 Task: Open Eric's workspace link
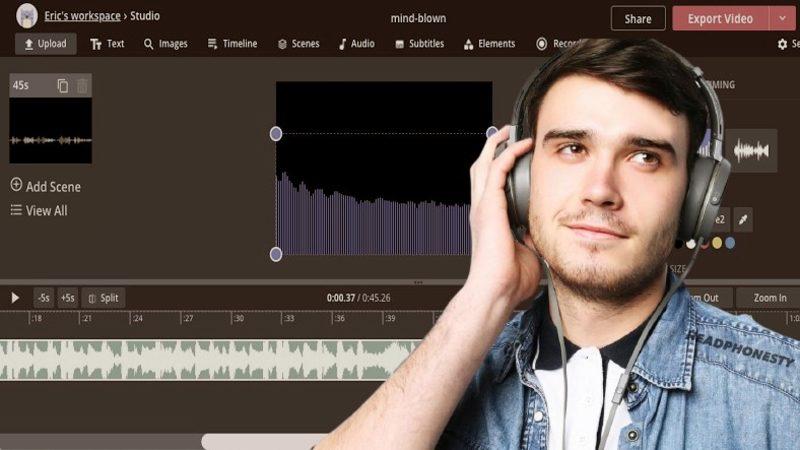[x=82, y=16]
